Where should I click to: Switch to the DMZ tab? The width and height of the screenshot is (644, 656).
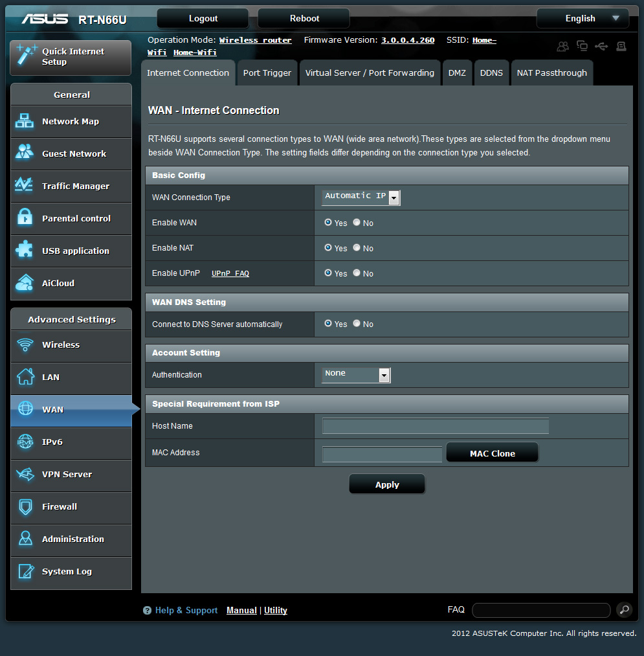457,73
